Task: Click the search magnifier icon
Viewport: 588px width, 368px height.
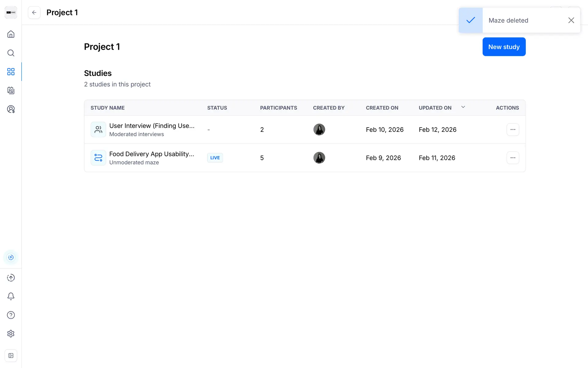Action: (x=11, y=53)
